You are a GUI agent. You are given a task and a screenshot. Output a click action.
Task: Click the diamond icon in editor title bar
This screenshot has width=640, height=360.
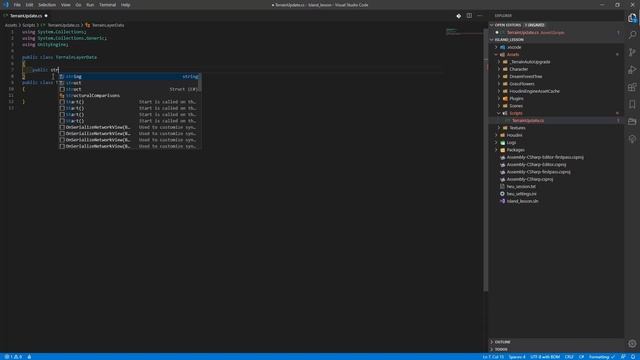click(458, 16)
